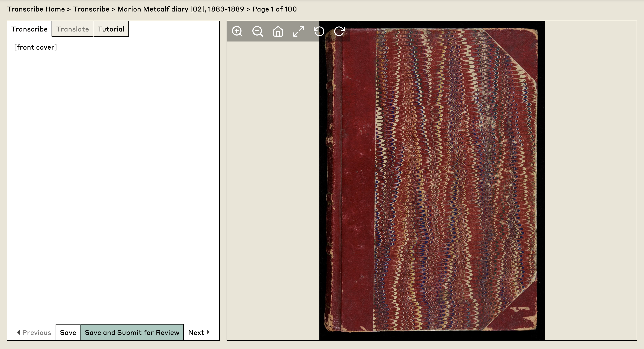Switch to the Transcribe tab

[29, 29]
